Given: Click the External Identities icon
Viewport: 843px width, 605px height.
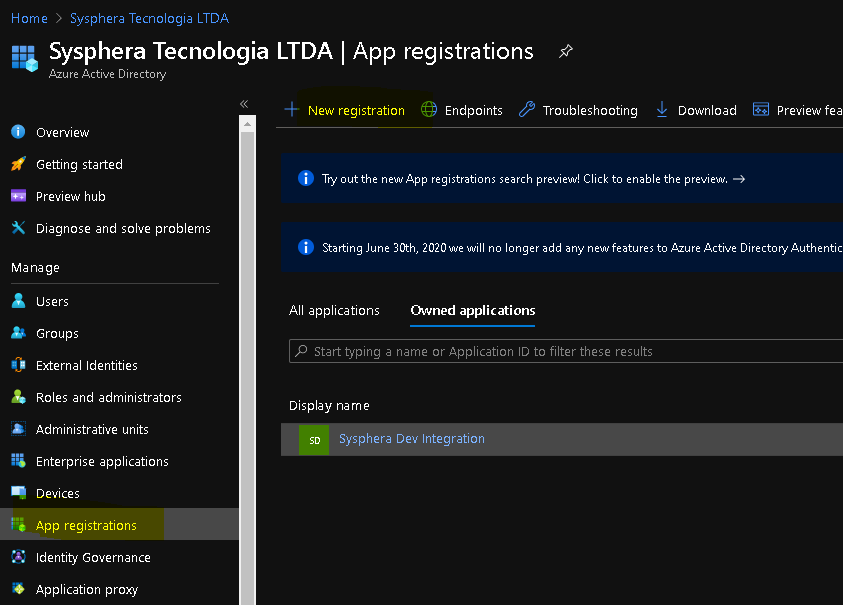Looking at the screenshot, I should point(18,365).
